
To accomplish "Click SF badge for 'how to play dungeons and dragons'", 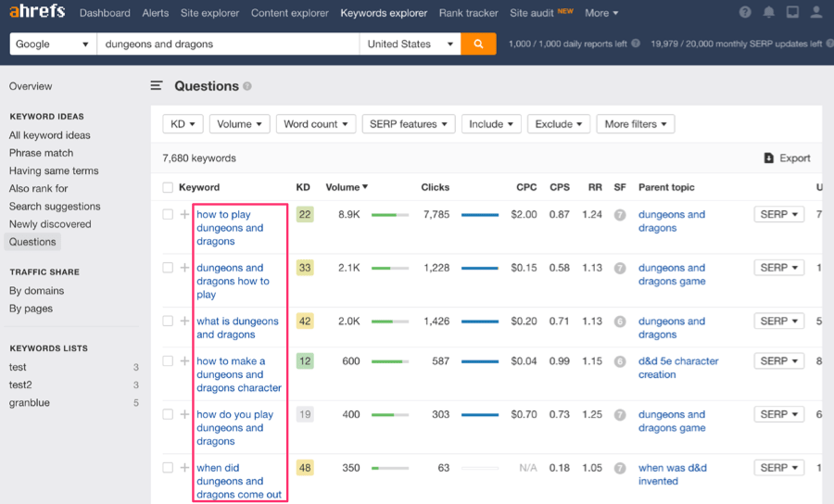I will pyautogui.click(x=620, y=215).
